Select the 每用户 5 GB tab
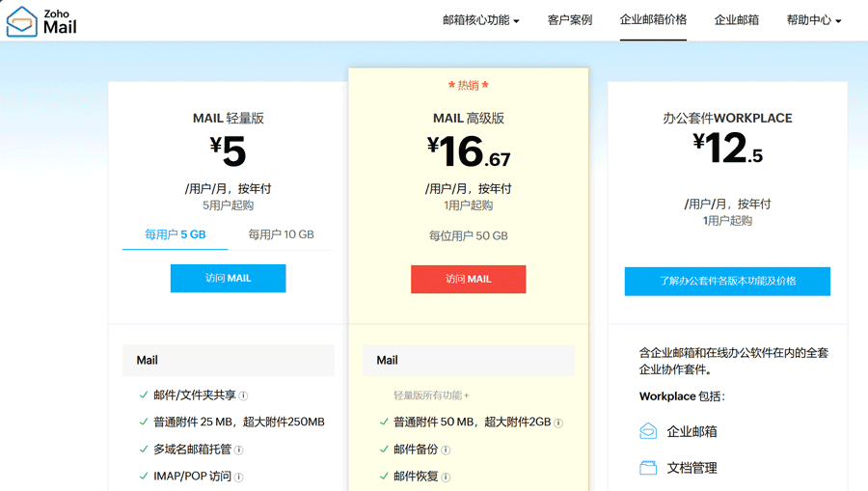Viewport: 868px width, 491px height. (x=175, y=234)
